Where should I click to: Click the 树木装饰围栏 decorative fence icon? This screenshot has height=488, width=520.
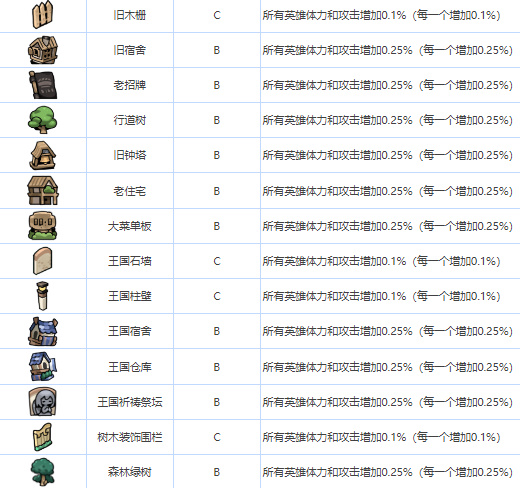click(42, 437)
